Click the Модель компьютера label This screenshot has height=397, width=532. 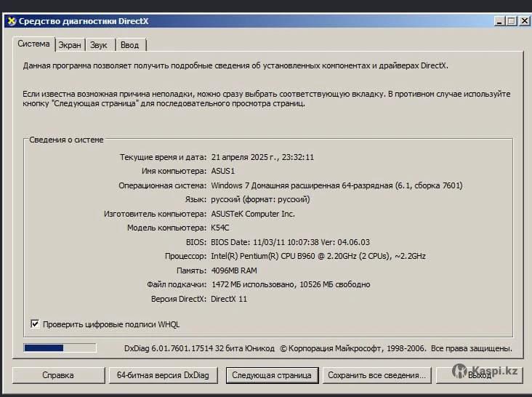[166, 228]
